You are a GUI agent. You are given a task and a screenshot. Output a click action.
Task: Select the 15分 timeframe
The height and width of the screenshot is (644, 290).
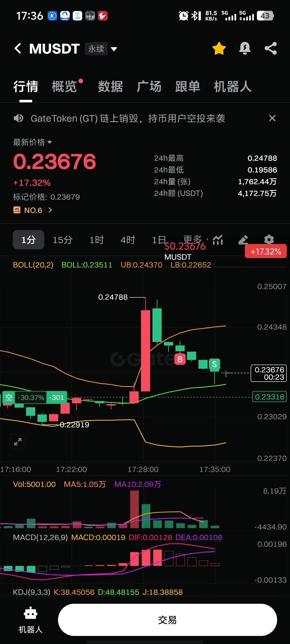click(x=63, y=240)
